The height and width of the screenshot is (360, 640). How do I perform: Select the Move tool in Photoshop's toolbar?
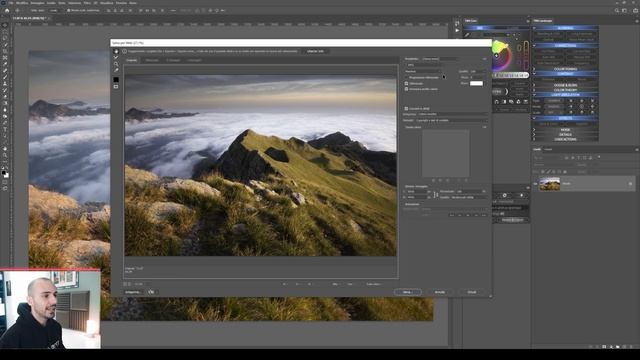[x=5, y=25]
